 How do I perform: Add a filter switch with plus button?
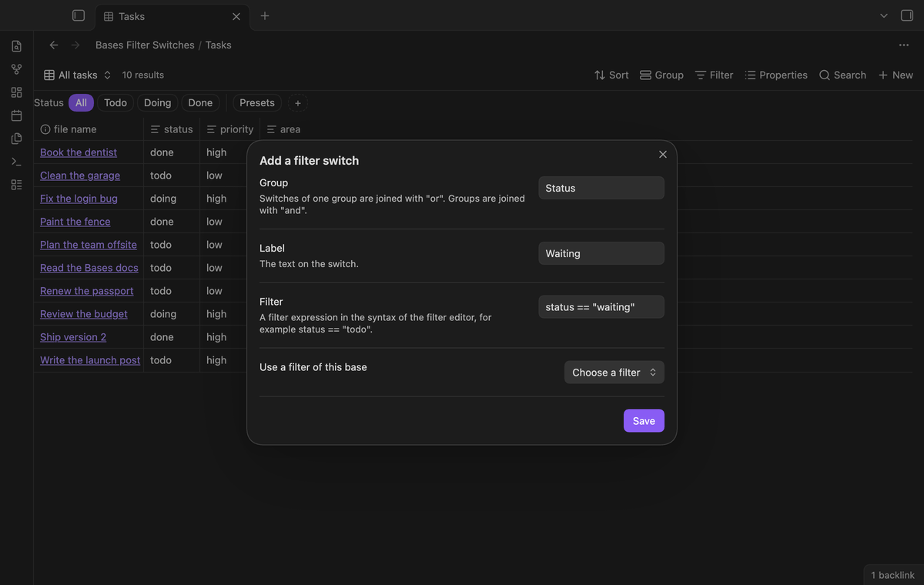[x=298, y=103]
